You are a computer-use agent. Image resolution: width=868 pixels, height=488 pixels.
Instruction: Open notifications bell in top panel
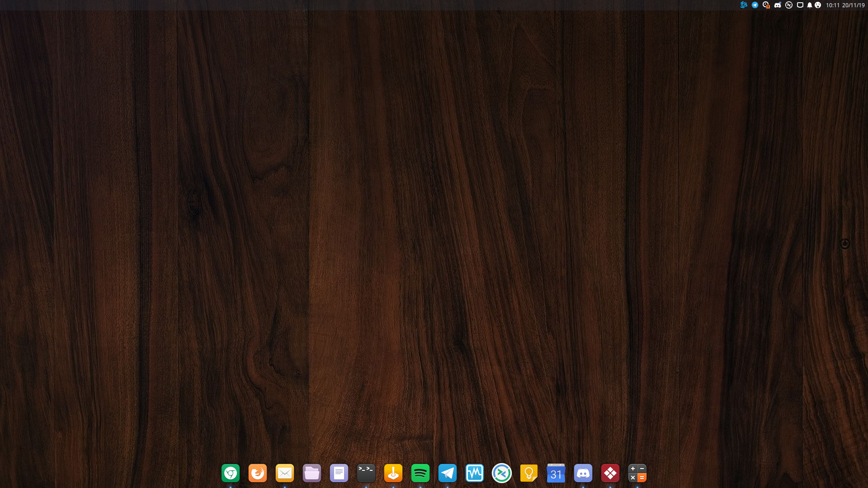(x=810, y=5)
